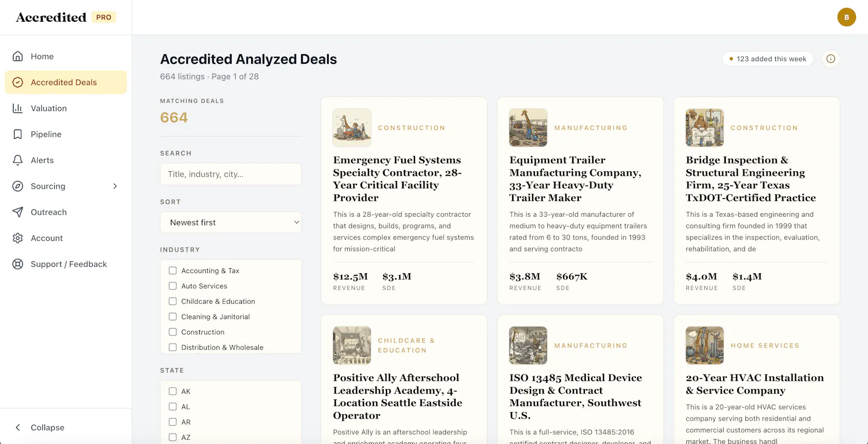Viewport: 868px width, 444px height.
Task: Click the Pipeline bookmark icon
Action: (18, 134)
